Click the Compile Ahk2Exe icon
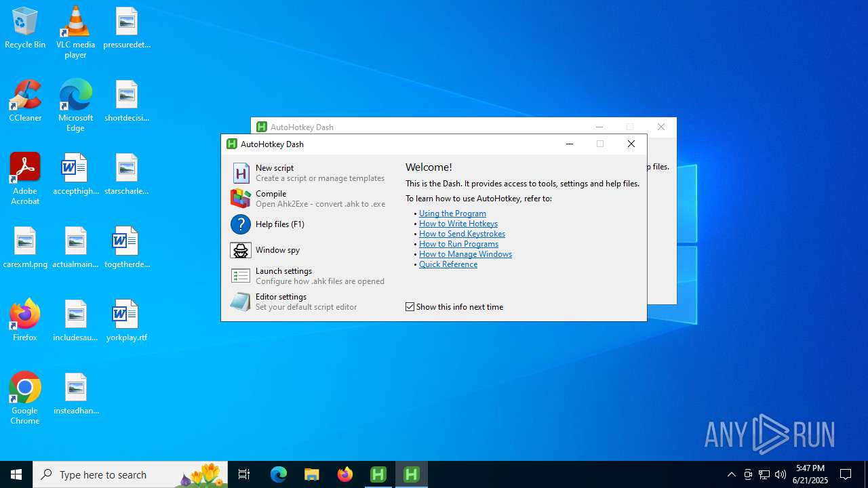868x488 pixels. 241,199
